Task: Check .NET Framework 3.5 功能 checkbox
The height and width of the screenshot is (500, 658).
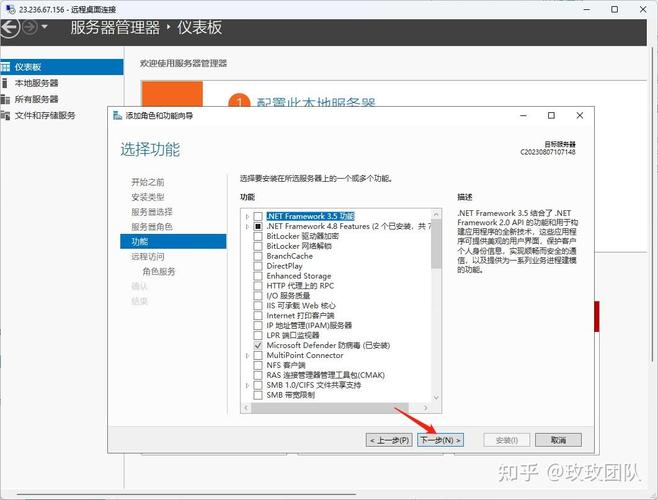Action: [258, 217]
